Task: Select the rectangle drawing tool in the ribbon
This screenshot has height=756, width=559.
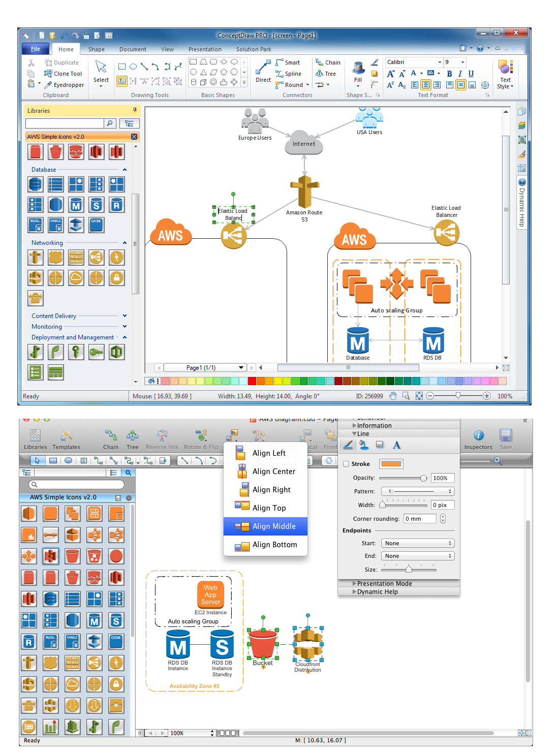Action: (x=122, y=67)
